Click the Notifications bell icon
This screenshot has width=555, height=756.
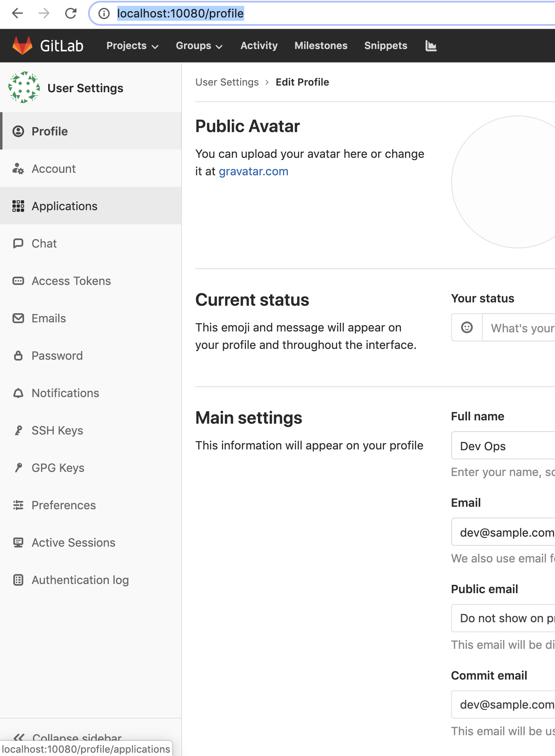click(18, 393)
